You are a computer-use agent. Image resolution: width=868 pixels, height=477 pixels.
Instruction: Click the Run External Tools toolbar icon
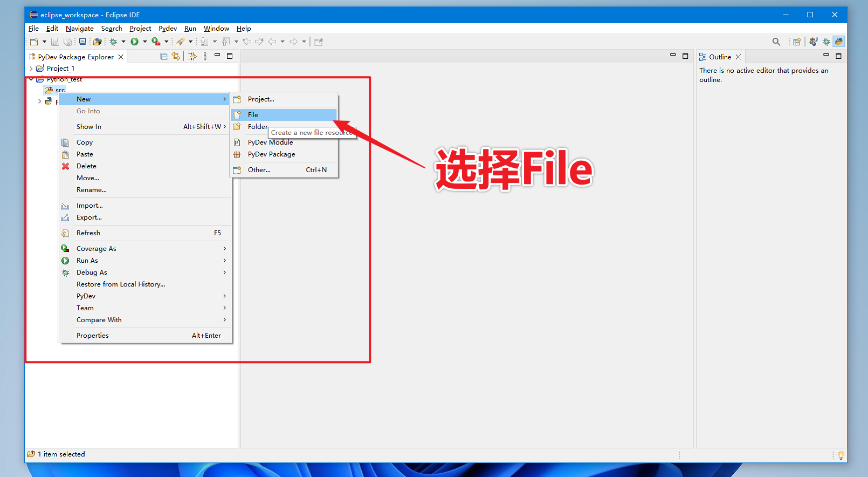click(156, 42)
